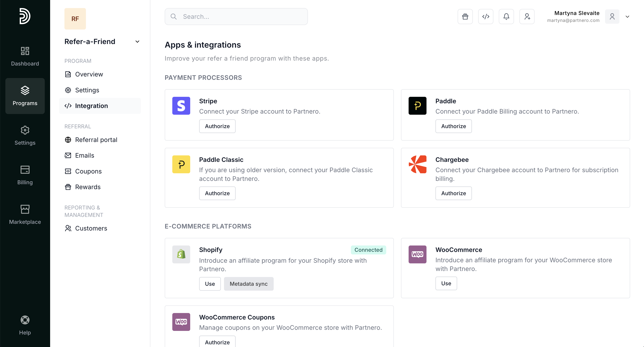Open the user account dropdown chevron

tap(627, 17)
